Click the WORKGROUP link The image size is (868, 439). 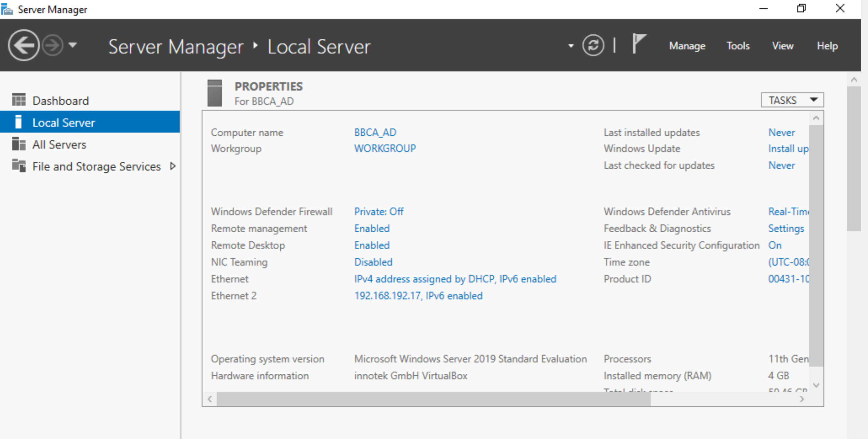point(385,148)
